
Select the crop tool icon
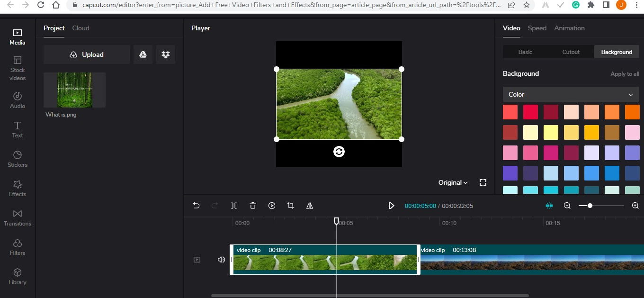291,206
